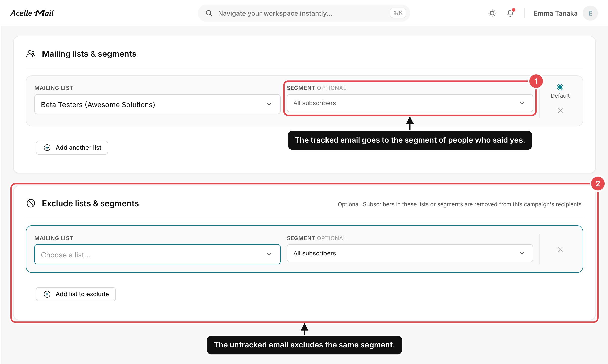Open the exclude segment All subscribers dropdown
This screenshot has width=608, height=364.
pos(410,253)
